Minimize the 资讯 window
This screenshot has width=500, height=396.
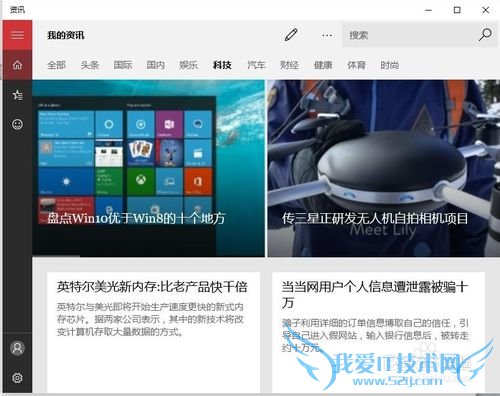coord(429,10)
